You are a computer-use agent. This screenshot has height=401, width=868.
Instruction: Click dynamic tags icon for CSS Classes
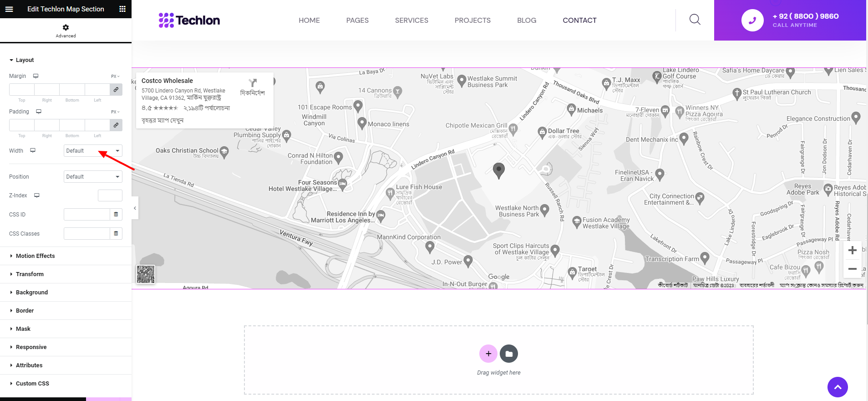click(x=116, y=234)
